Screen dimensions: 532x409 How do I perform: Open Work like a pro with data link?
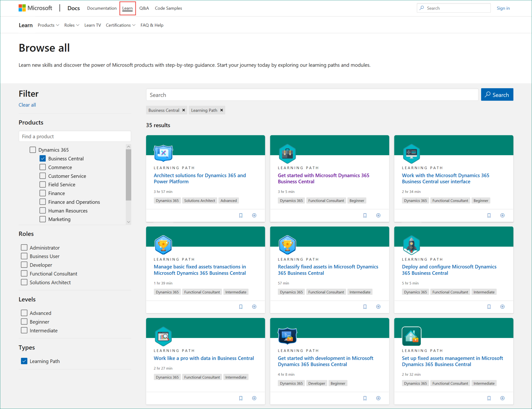coord(204,358)
